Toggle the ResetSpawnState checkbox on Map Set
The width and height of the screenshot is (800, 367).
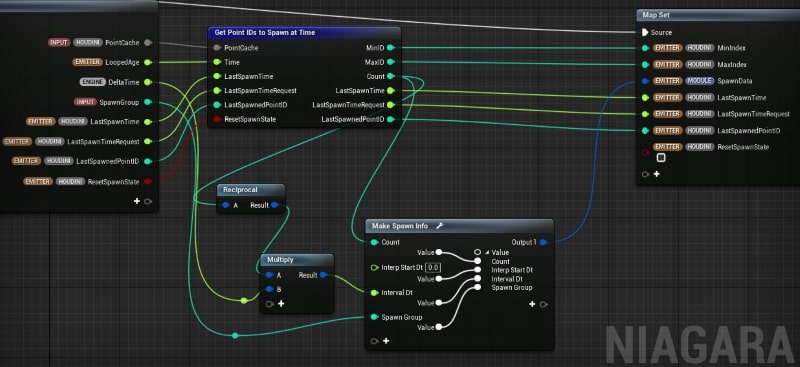coord(661,158)
